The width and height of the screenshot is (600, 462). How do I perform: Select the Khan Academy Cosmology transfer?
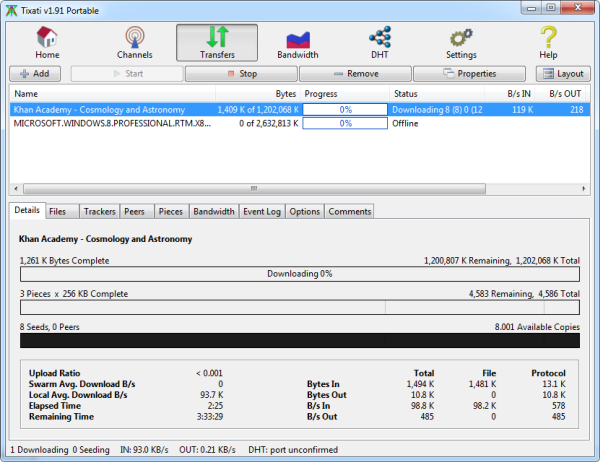click(100, 109)
